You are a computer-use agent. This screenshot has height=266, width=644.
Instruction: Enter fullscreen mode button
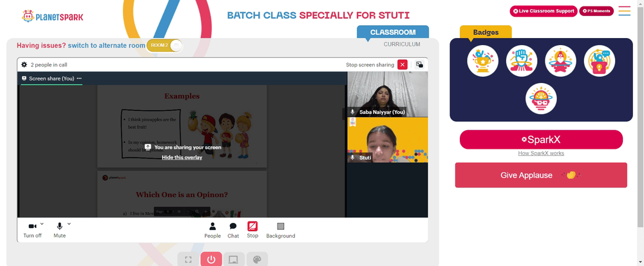(x=188, y=260)
